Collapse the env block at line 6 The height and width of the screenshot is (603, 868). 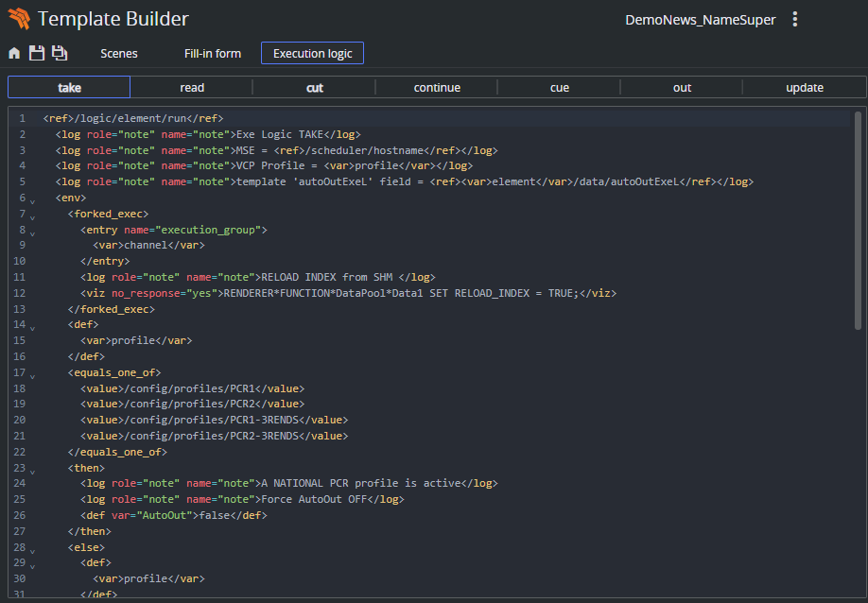click(x=32, y=201)
